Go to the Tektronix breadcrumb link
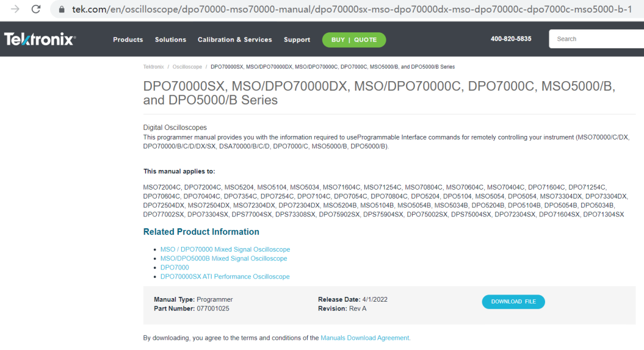 pos(153,67)
